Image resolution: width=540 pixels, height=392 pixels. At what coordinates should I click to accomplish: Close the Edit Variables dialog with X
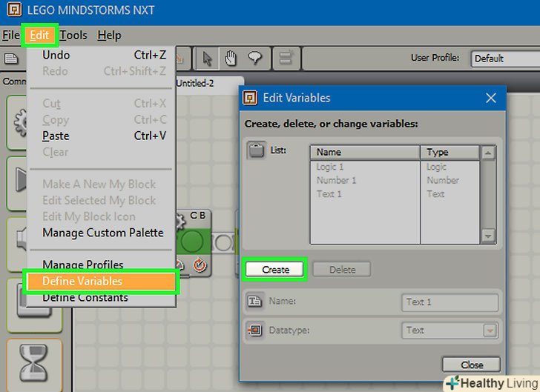pos(491,98)
